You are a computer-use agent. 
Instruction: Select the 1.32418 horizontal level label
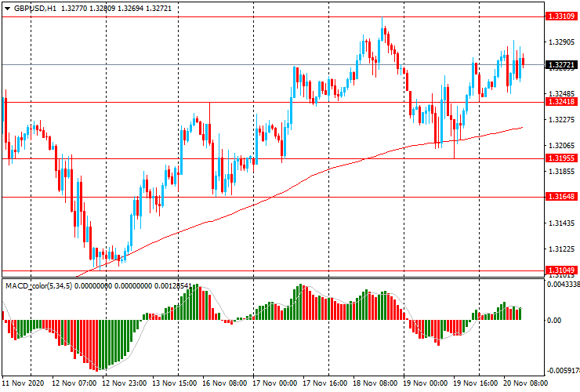561,102
